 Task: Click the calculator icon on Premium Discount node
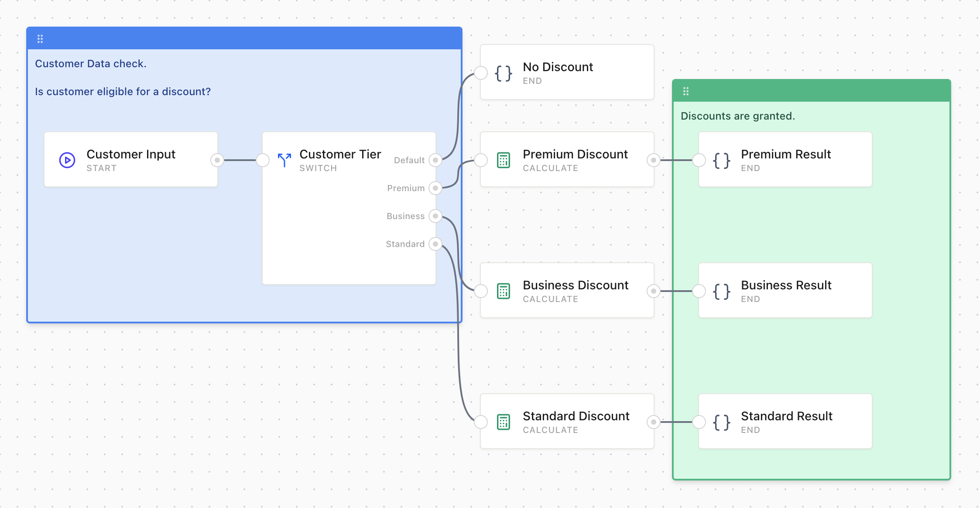504,160
